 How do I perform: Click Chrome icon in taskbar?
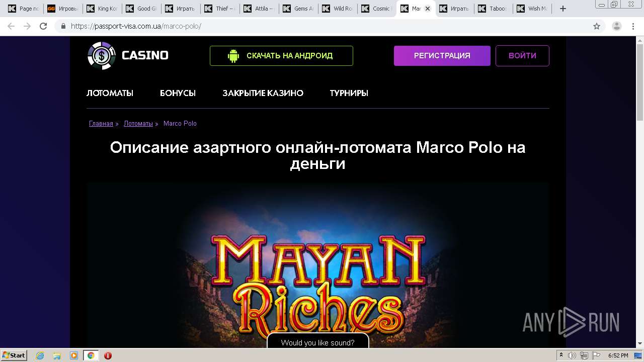tap(91, 355)
